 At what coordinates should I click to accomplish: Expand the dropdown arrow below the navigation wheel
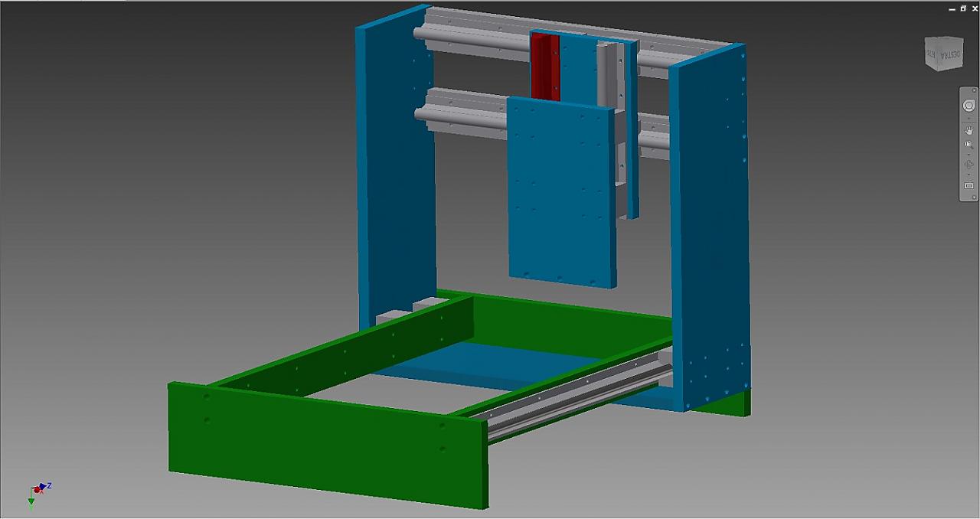[x=969, y=119]
